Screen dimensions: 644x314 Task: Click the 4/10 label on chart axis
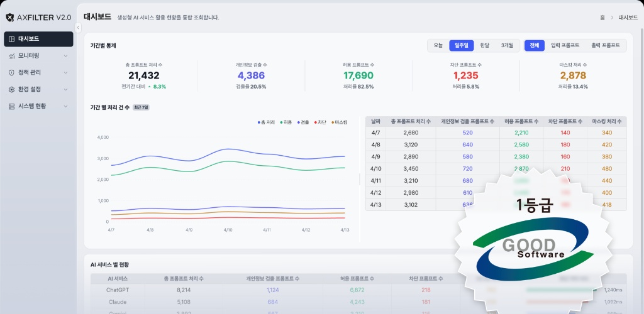(228, 230)
